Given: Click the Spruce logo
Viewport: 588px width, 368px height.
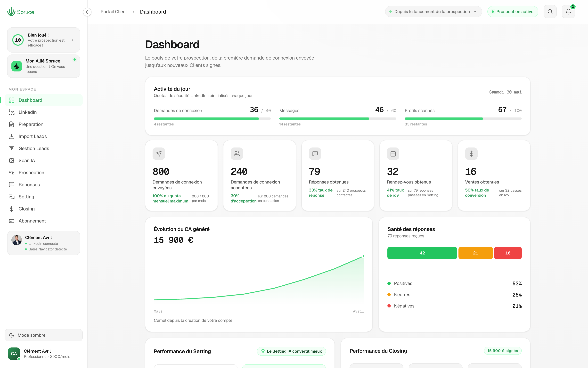Looking at the screenshot, I should (20, 12).
